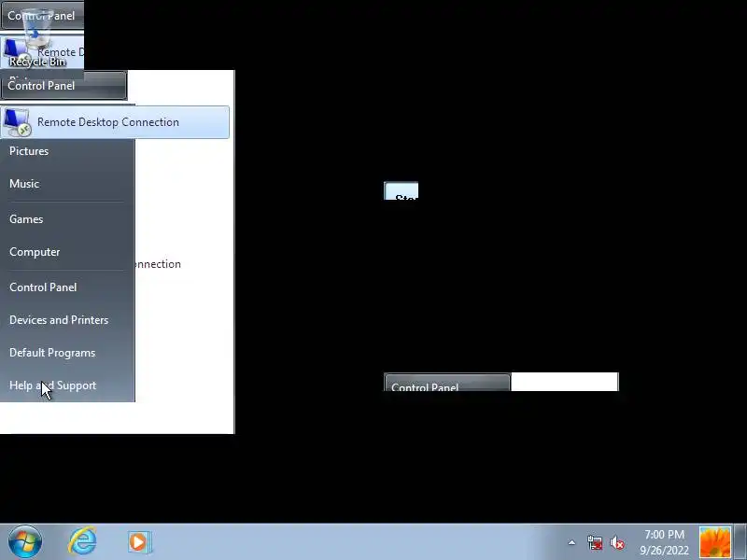Click the orange flower user picture
This screenshot has height=560, width=747.
[714, 542]
